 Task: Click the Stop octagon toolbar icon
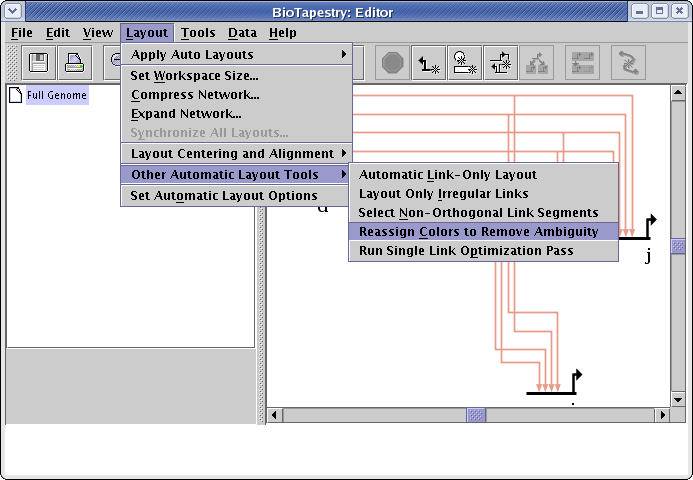click(392, 63)
